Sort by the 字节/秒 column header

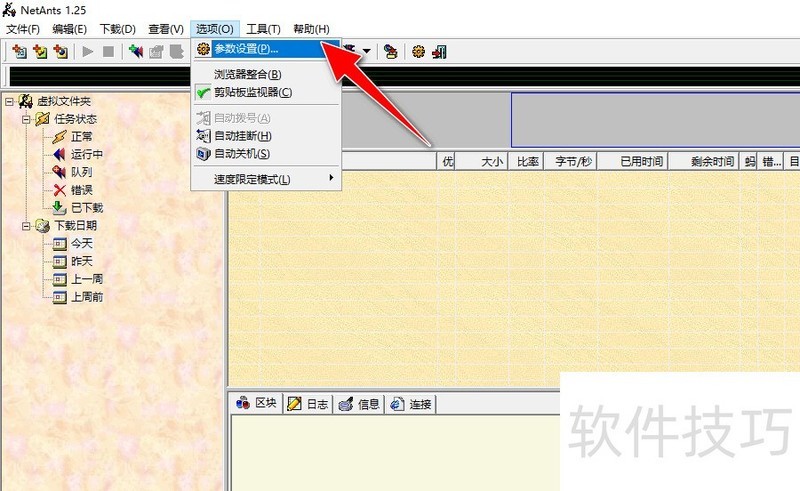(571, 162)
